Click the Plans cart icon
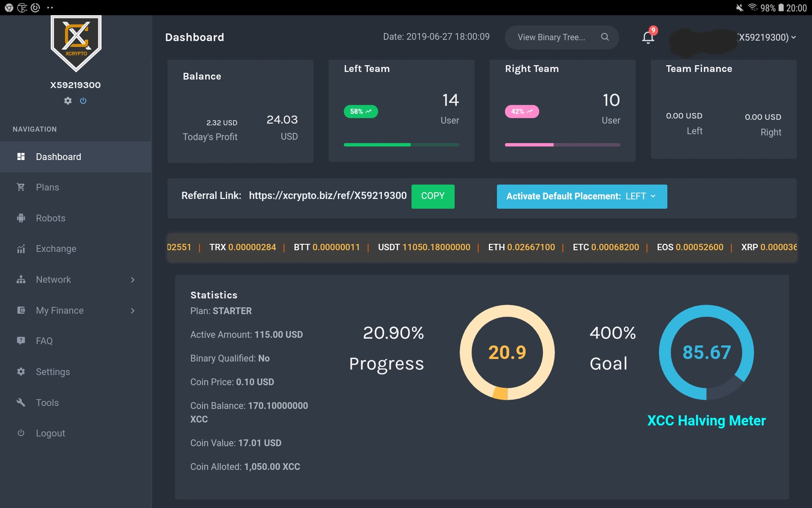This screenshot has width=812, height=508. pos(21,187)
